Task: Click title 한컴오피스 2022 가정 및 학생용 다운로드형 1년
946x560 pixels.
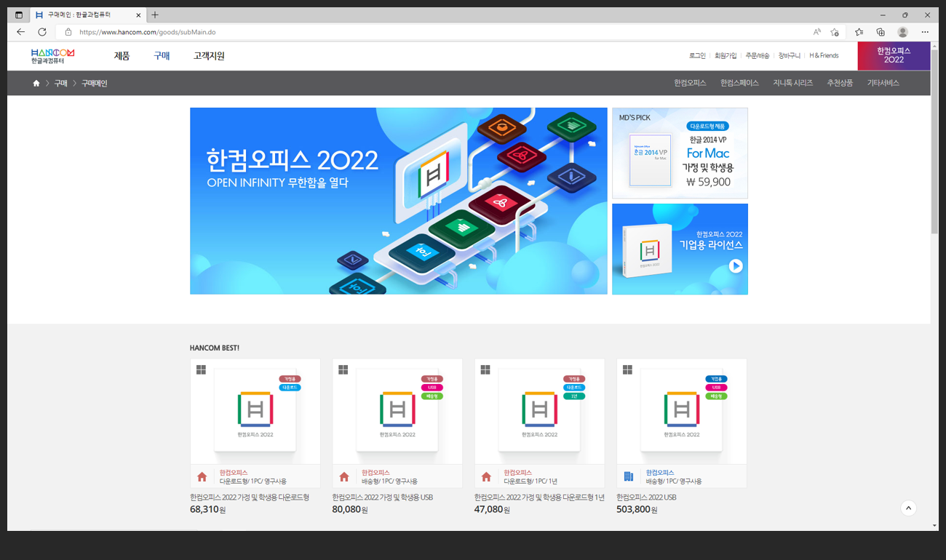Action: (x=539, y=498)
